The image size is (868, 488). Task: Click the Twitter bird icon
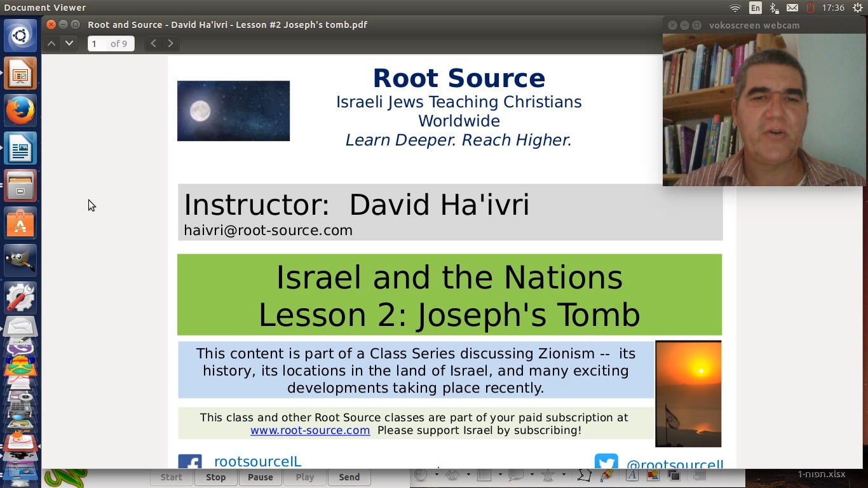pyautogui.click(x=606, y=462)
